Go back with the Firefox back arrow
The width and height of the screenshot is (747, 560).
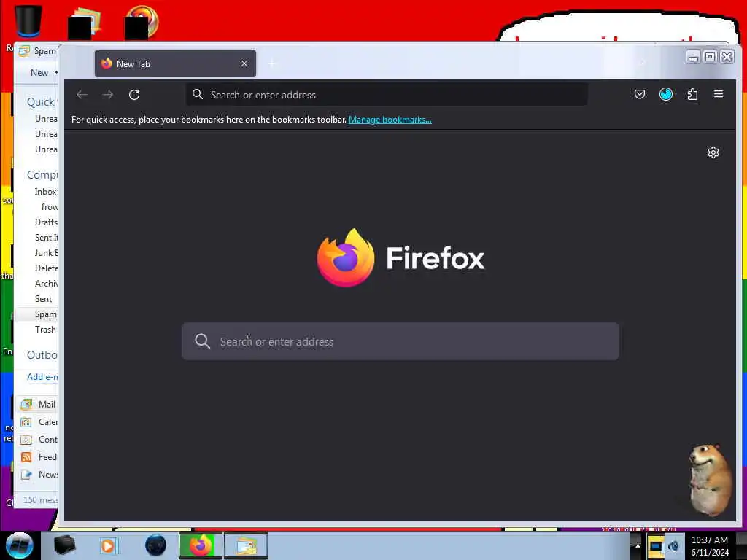(x=82, y=95)
